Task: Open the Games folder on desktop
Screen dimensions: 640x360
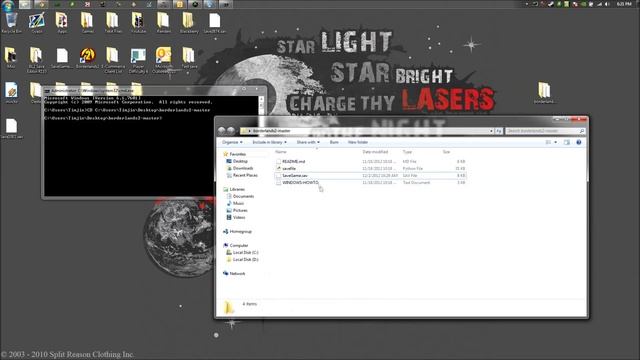Action: tap(87, 22)
